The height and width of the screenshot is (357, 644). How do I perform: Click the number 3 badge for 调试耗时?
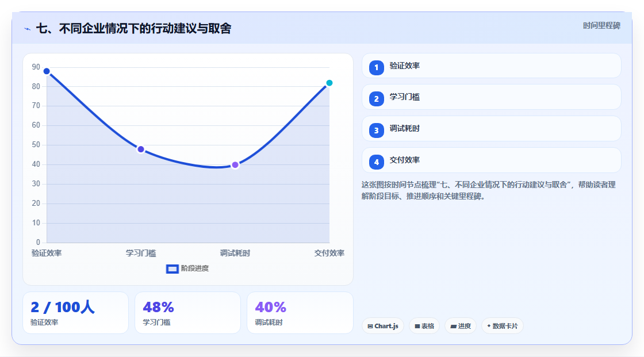tap(376, 130)
